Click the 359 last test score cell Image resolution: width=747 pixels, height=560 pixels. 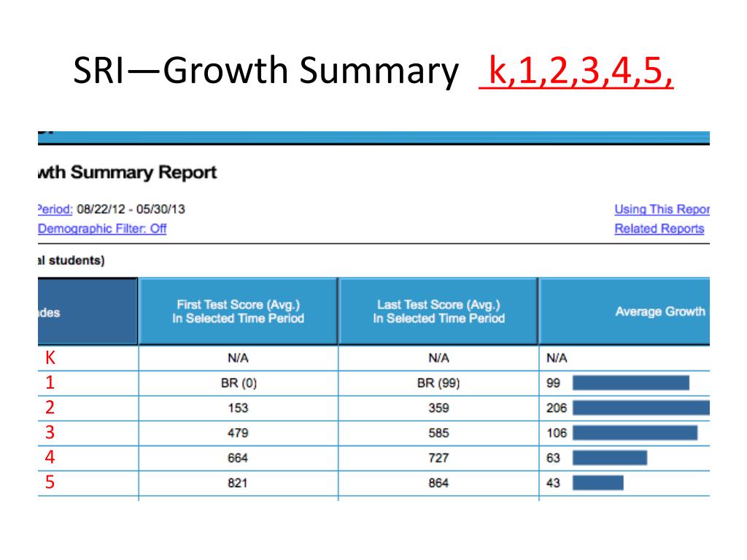(438, 408)
